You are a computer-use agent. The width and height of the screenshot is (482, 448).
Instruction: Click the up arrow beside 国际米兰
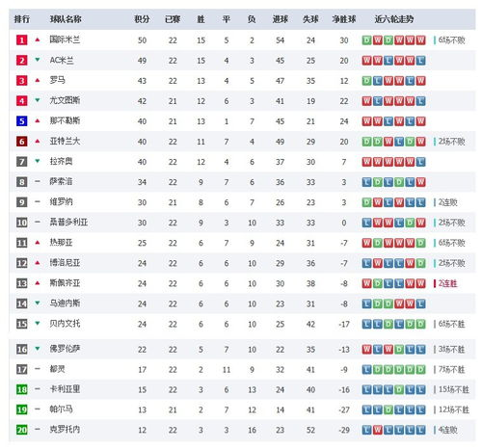(x=38, y=40)
